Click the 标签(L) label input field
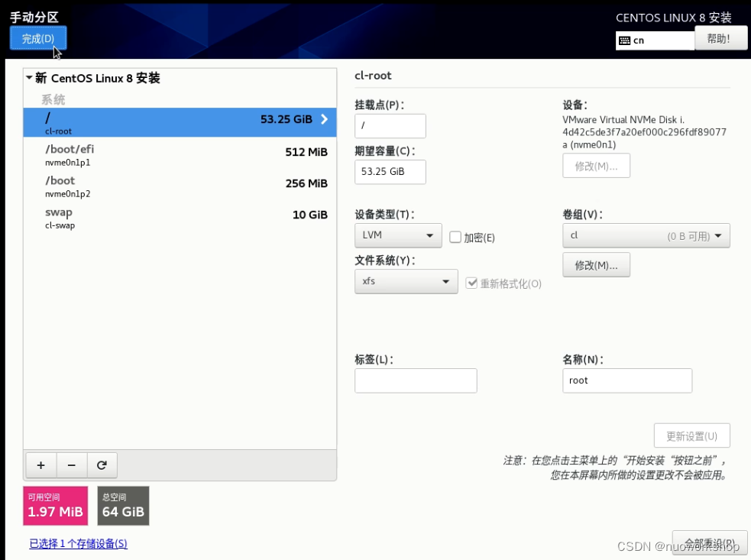This screenshot has height=560, width=751. pos(416,380)
